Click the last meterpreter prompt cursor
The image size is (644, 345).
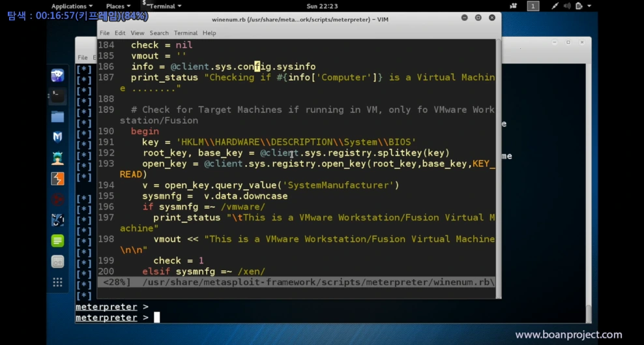click(156, 318)
